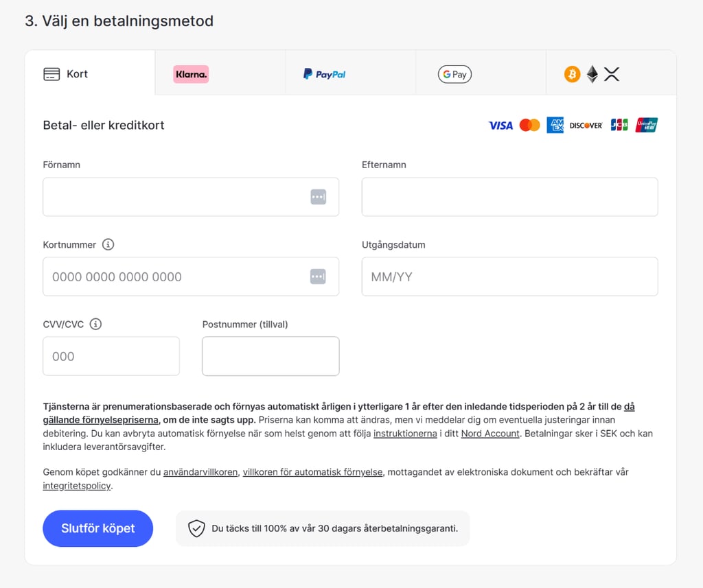Click the Discover card logo
The image size is (703, 588).
coord(586,126)
